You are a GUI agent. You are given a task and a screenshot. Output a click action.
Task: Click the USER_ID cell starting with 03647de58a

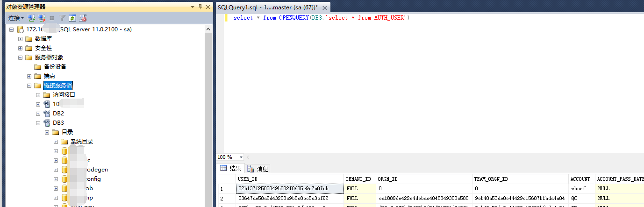290,198
